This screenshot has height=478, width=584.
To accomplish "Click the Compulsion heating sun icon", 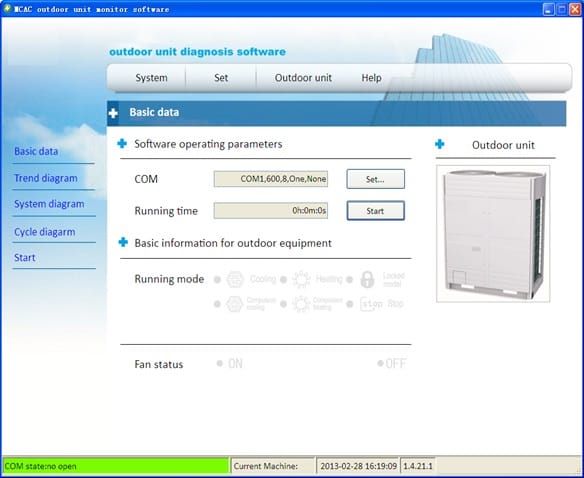I will [x=301, y=304].
